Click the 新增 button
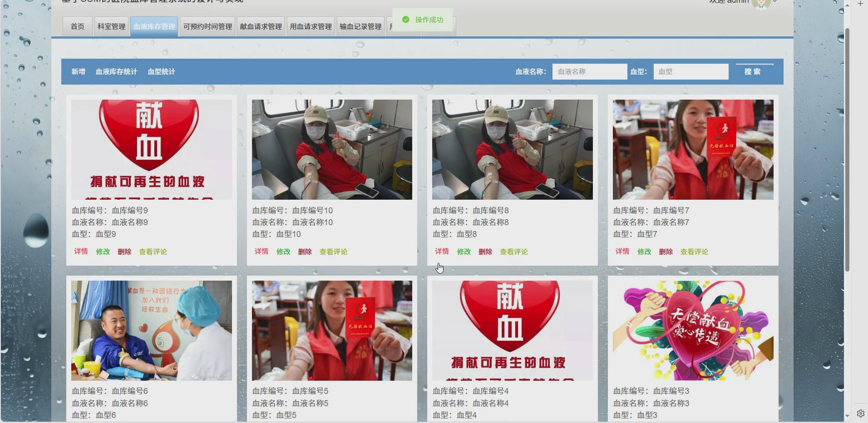868x423 pixels. click(78, 72)
